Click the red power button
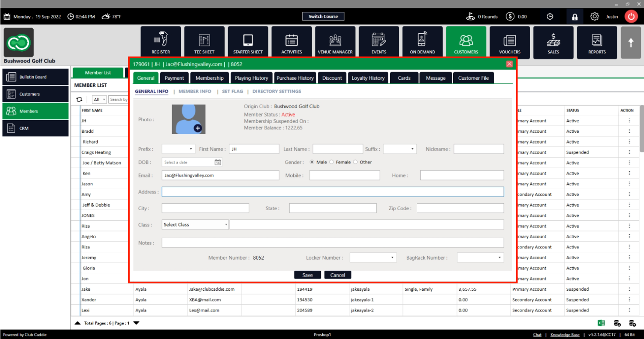This screenshot has height=339, width=644. [631, 17]
